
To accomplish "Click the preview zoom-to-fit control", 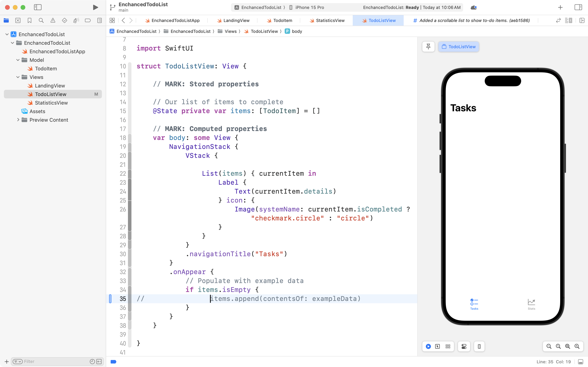I will pyautogui.click(x=567, y=346).
